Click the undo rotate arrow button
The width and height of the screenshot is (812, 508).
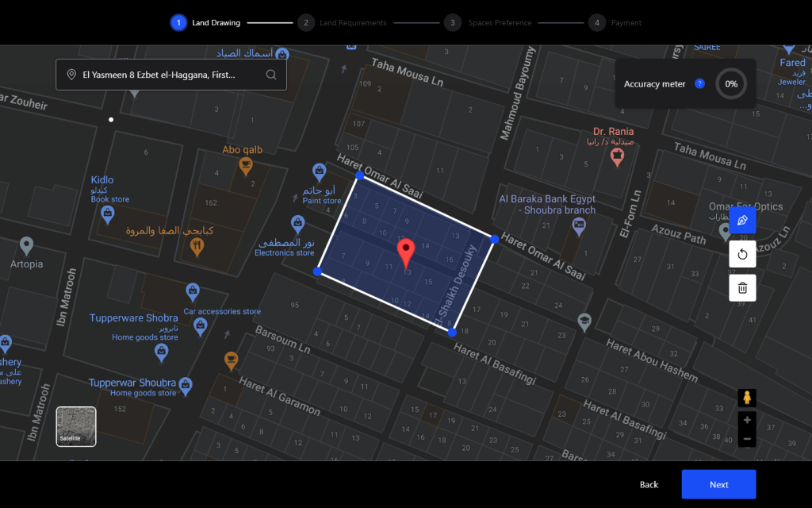[742, 255]
